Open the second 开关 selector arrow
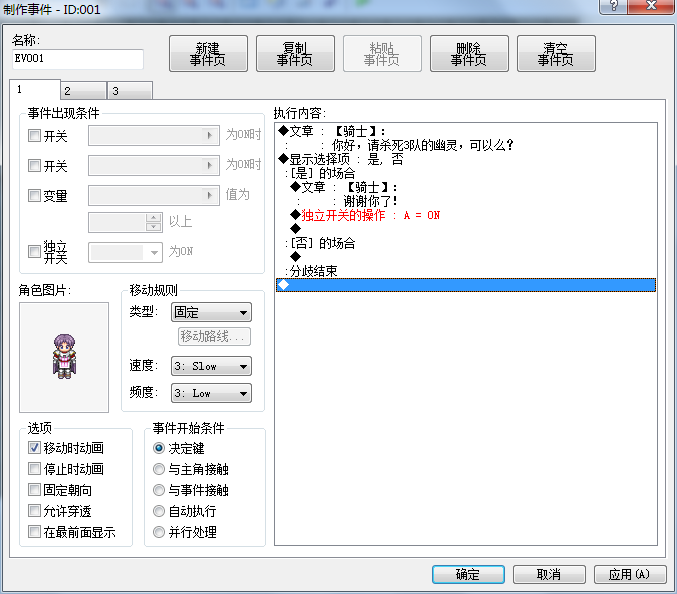This screenshot has width=677, height=594. click(210, 165)
